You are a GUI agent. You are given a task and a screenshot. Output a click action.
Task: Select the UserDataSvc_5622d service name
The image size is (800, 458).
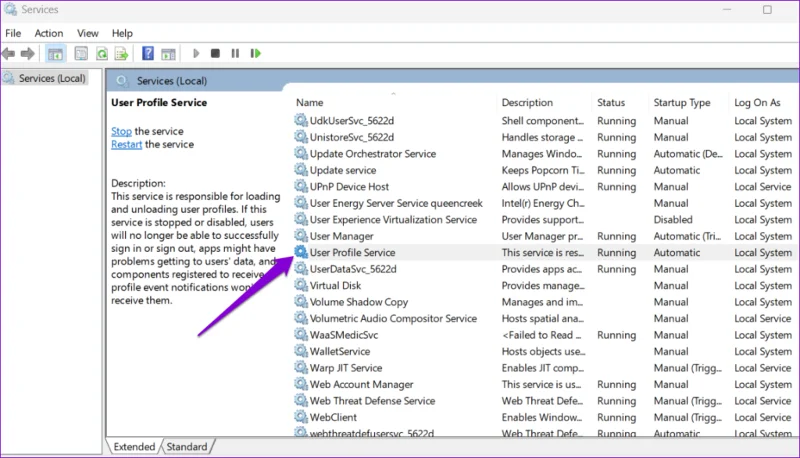[x=353, y=269]
